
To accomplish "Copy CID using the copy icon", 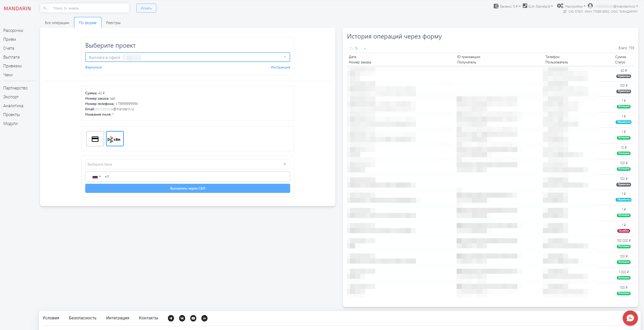I will click(565, 12).
